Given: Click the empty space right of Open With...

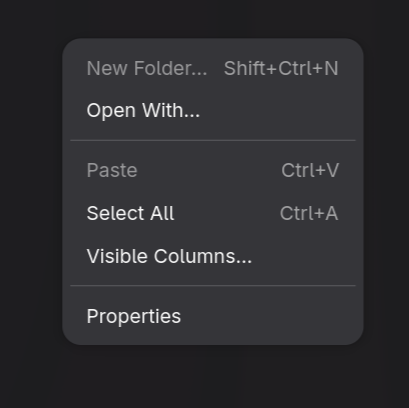Looking at the screenshot, I should [278, 111].
